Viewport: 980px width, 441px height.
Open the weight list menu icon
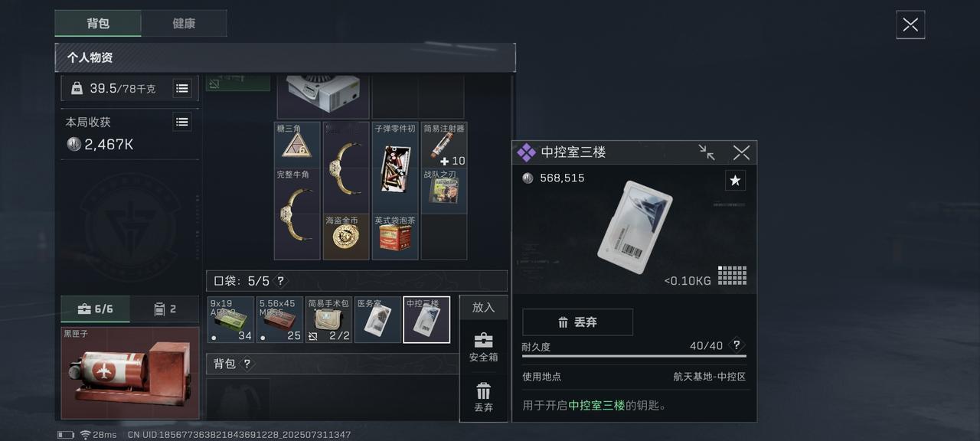(182, 88)
